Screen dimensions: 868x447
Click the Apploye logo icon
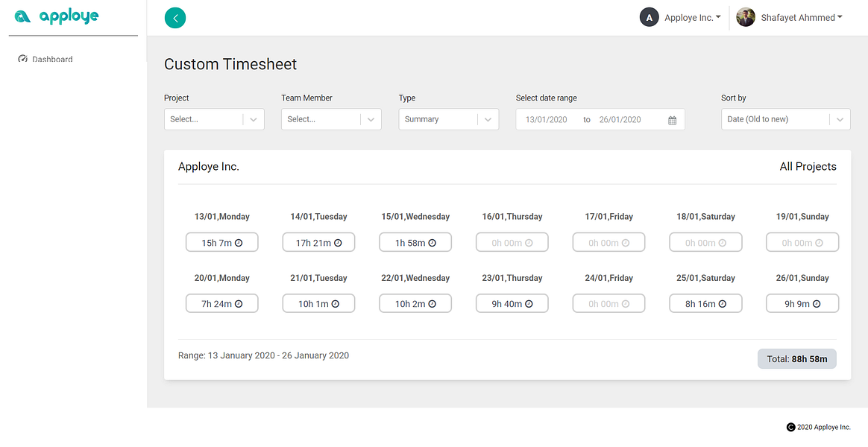click(x=22, y=17)
